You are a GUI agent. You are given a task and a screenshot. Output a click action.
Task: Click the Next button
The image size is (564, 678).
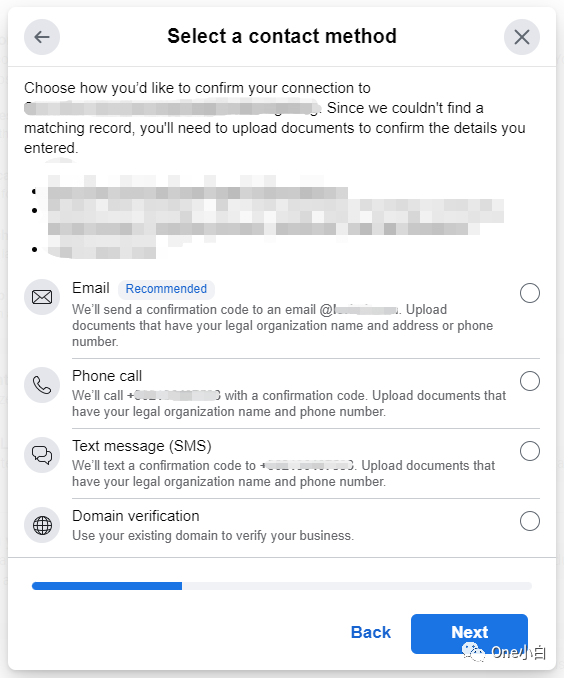[469, 633]
